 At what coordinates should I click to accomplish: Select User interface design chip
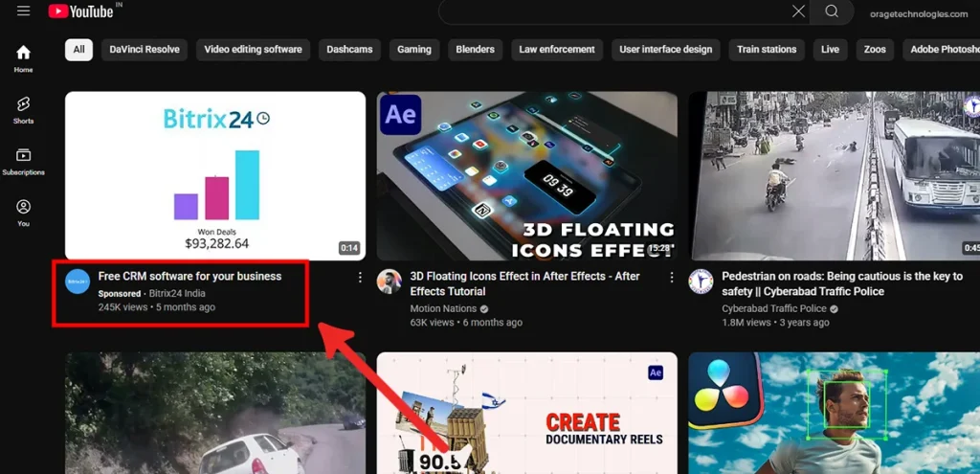(x=666, y=50)
